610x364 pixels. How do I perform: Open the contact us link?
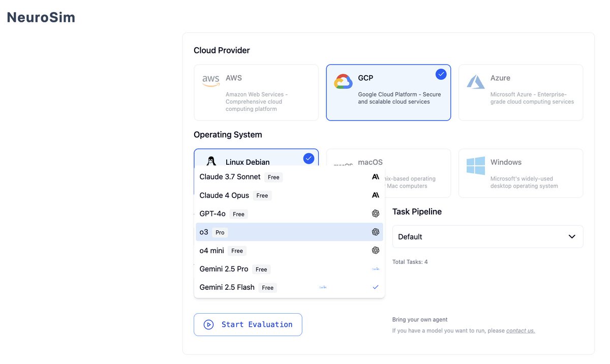(521, 330)
